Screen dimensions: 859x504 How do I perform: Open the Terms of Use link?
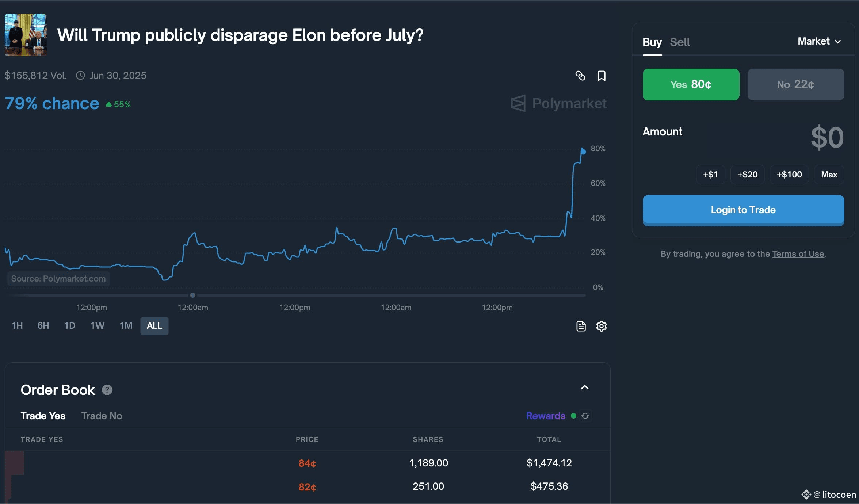[798, 254]
